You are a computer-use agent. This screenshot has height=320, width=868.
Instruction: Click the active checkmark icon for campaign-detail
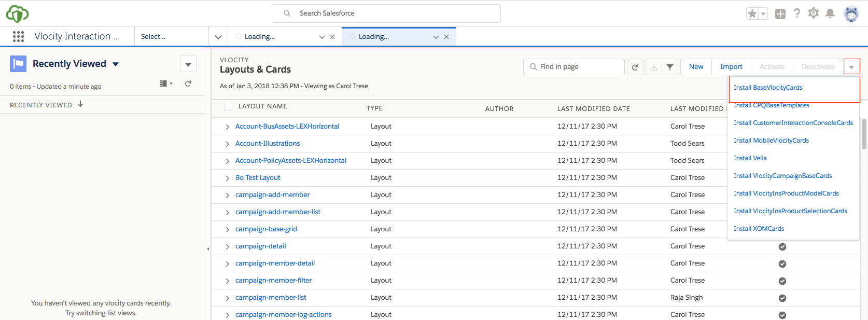[x=782, y=247]
